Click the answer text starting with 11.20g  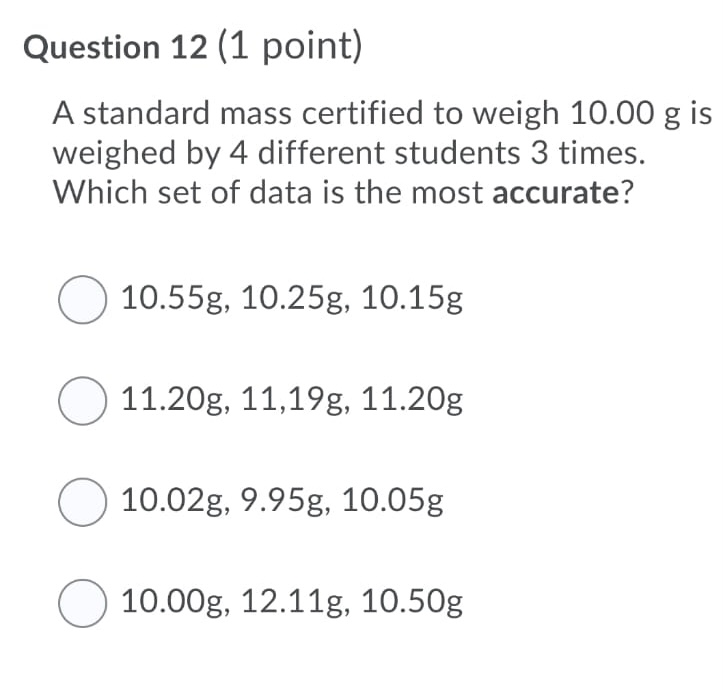click(x=291, y=400)
